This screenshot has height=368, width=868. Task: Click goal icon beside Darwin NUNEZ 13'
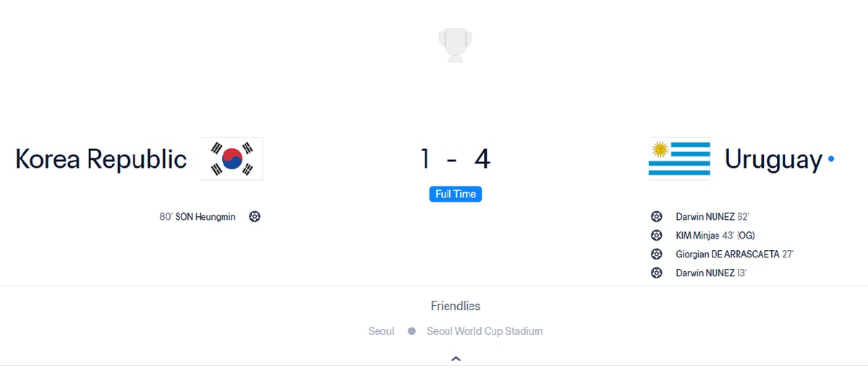coord(657,273)
